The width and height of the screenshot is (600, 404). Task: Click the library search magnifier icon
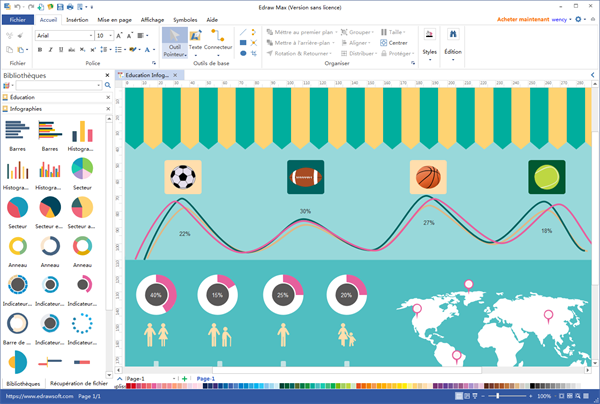click(107, 83)
